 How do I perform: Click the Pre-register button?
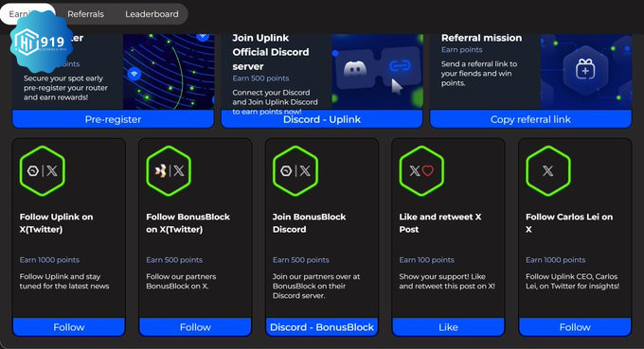point(113,119)
